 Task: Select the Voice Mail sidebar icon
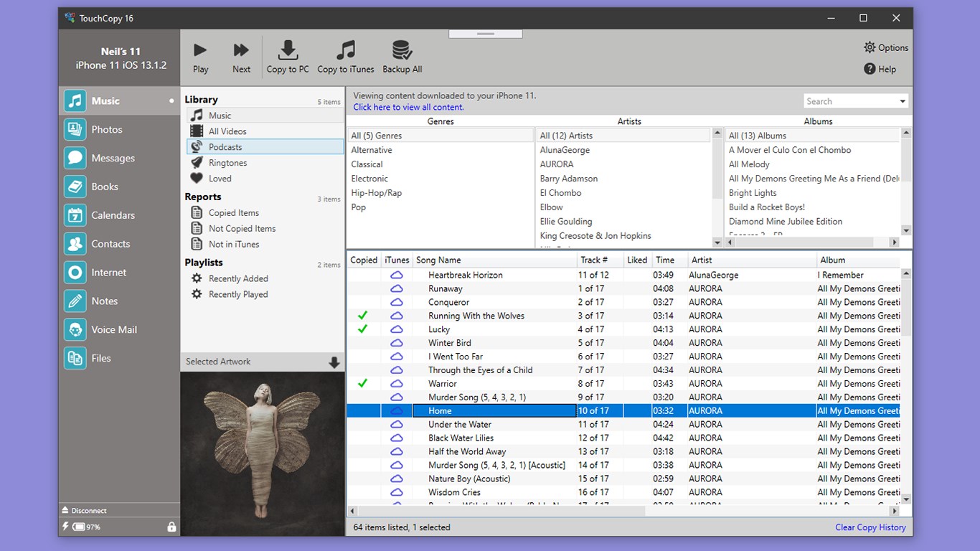pyautogui.click(x=75, y=329)
